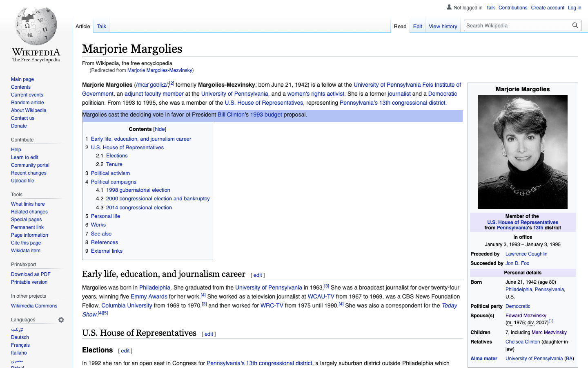Click the not-logged-in user icon

click(449, 7)
